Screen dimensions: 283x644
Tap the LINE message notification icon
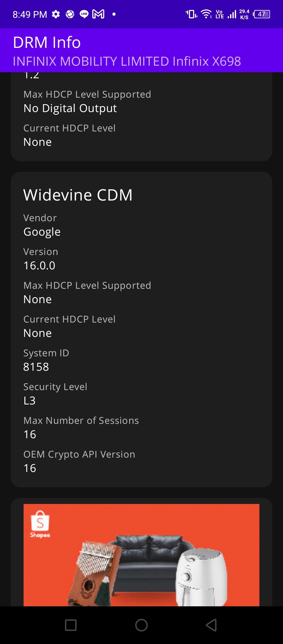[84, 14]
